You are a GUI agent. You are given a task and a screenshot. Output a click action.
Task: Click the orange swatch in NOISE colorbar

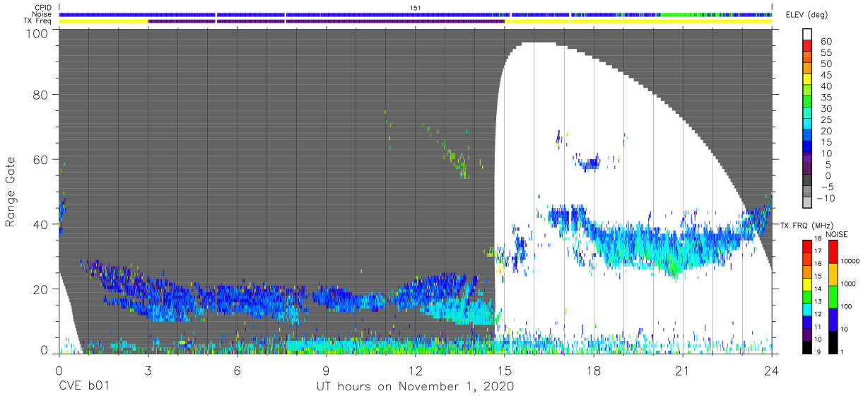pos(832,274)
